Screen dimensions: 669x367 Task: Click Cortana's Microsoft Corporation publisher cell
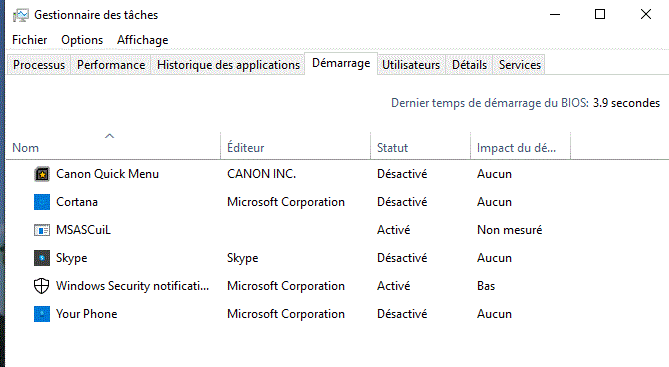(x=286, y=202)
